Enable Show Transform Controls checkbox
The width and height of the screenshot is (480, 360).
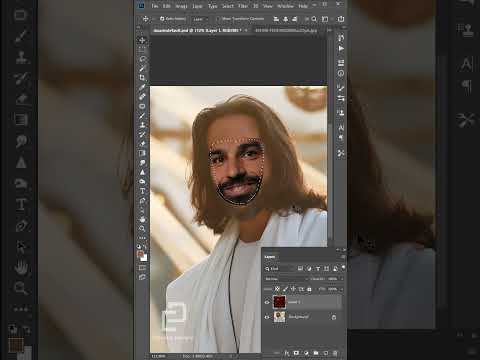point(218,19)
